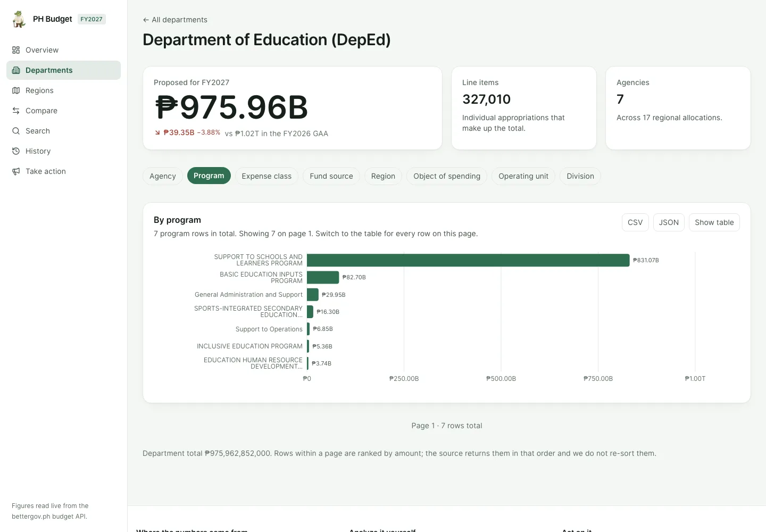The height and width of the screenshot is (532, 766).
Task: Open the Compare page
Action: click(63, 111)
